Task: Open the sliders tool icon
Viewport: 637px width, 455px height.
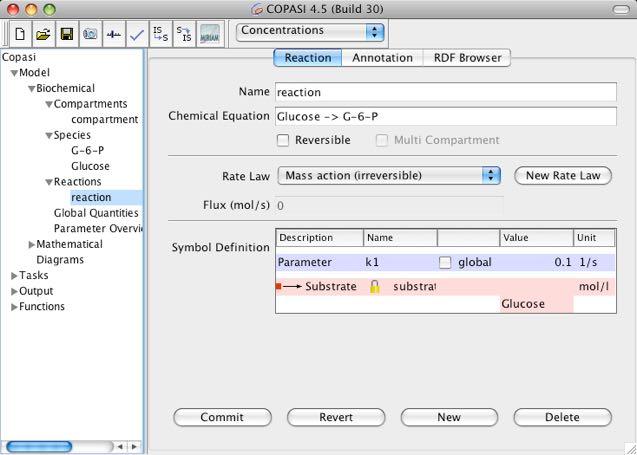Action: pos(114,34)
